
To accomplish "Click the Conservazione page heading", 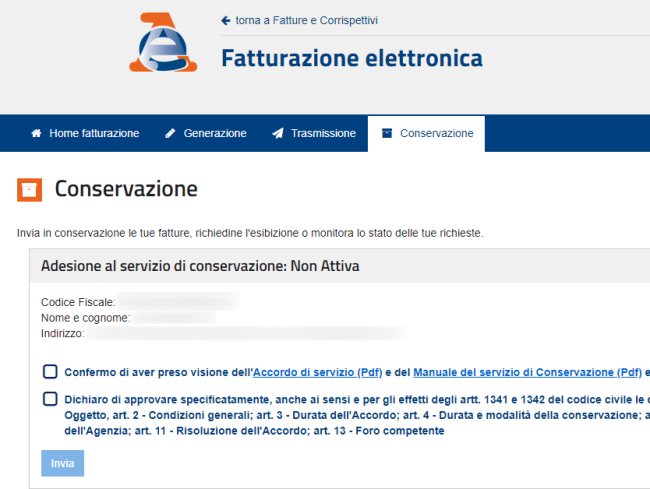I will tap(126, 189).
